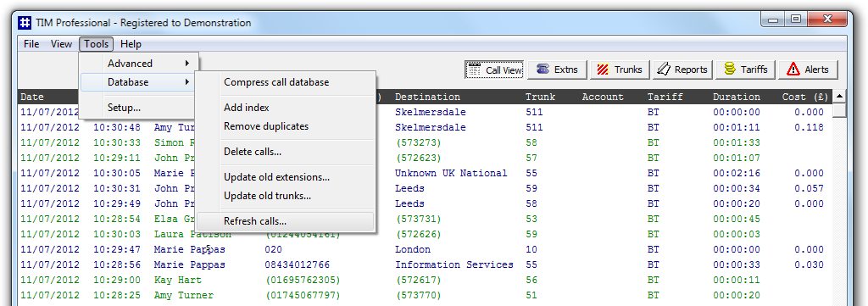
Task: Click the (573770) destination cell
Action: [419, 295]
